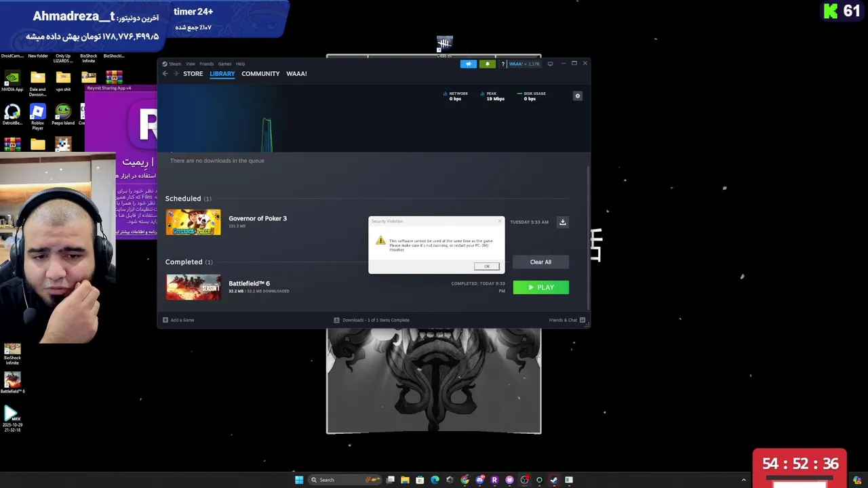Open the Battlefield 6 desktop shortcut
Image resolution: width=868 pixels, height=488 pixels.
[12, 383]
